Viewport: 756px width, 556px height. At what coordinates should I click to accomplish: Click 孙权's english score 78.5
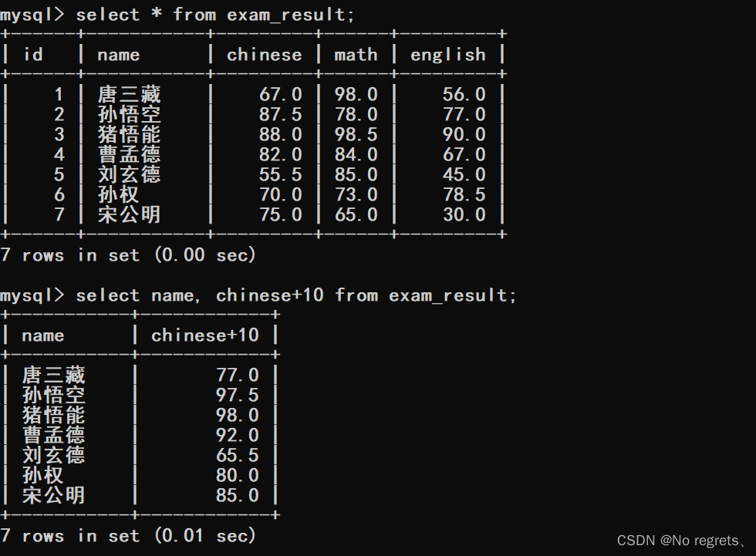[x=464, y=195]
